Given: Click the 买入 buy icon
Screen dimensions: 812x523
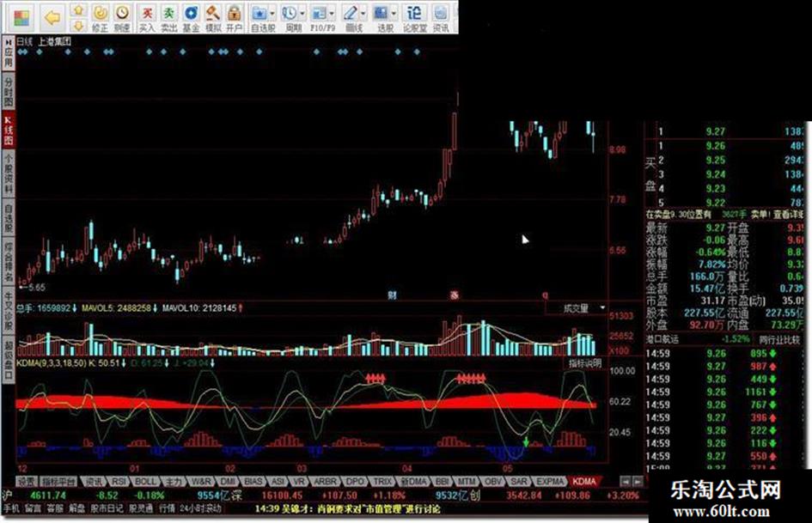Looking at the screenshot, I should click(148, 18).
